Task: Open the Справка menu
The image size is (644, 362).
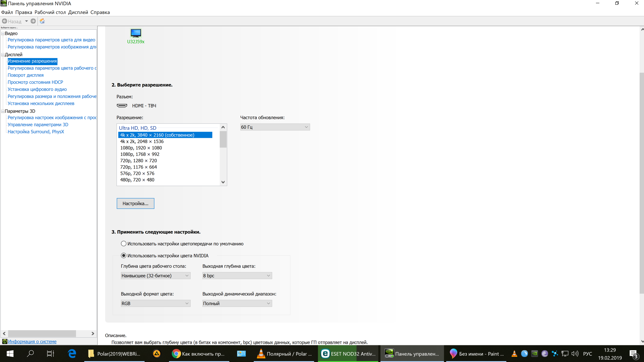Action: pyautogui.click(x=100, y=12)
